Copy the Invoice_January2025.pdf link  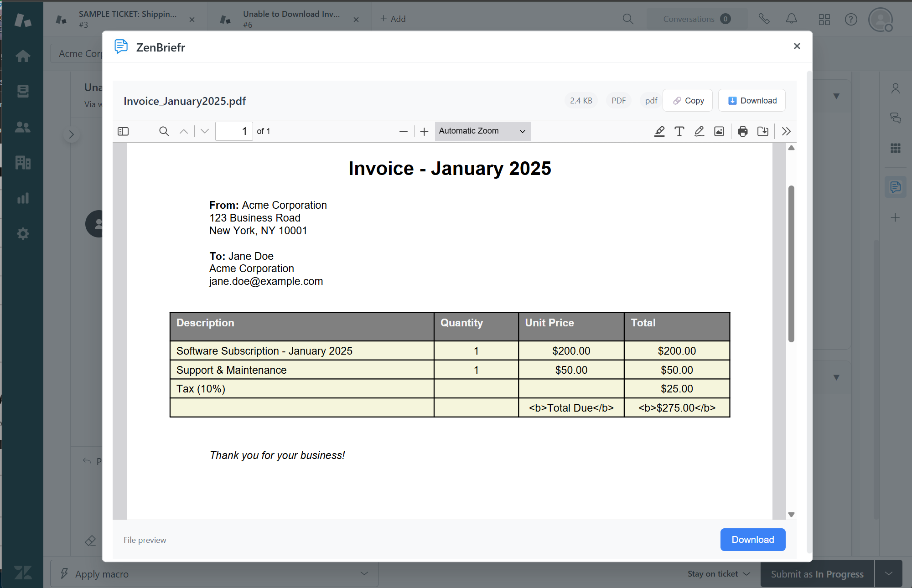click(688, 100)
